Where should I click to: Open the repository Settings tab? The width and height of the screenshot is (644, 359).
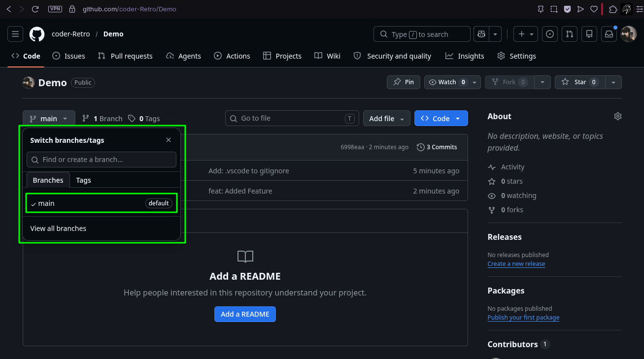[516, 56]
